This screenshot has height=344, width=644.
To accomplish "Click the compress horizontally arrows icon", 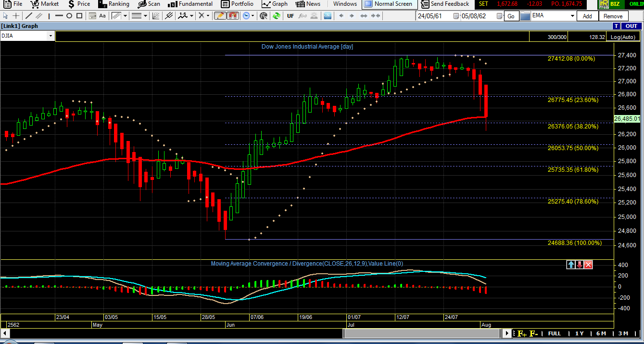I will (375, 16).
